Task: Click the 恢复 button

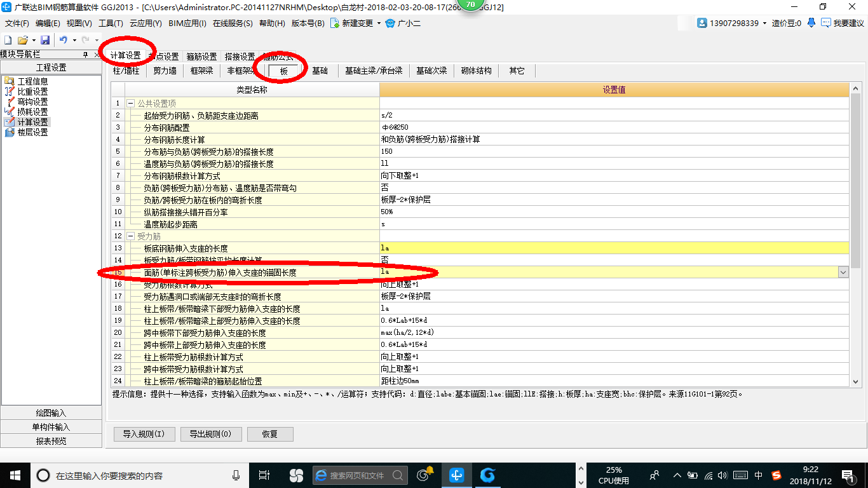Action: tap(270, 434)
